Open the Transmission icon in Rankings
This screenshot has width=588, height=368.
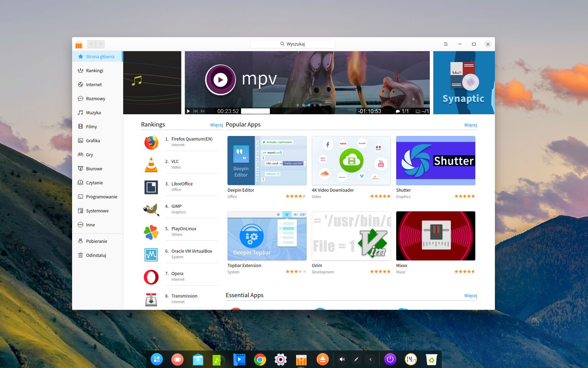tap(151, 299)
